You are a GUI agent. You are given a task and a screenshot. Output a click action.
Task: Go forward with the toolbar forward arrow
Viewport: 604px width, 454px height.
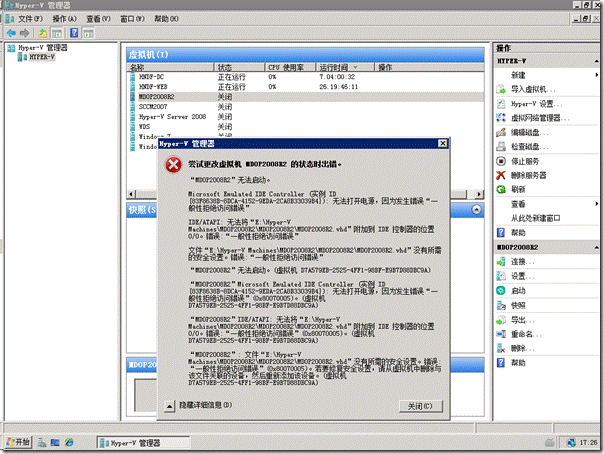(25, 33)
